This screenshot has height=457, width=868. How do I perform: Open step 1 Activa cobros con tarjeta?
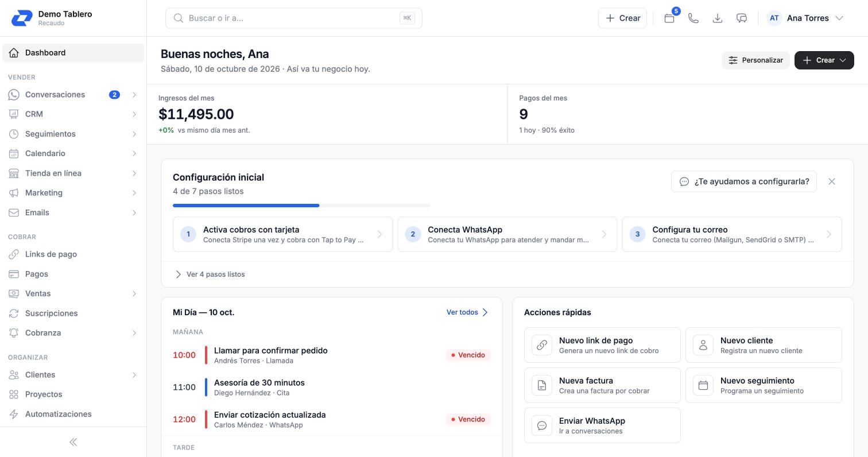(x=282, y=234)
